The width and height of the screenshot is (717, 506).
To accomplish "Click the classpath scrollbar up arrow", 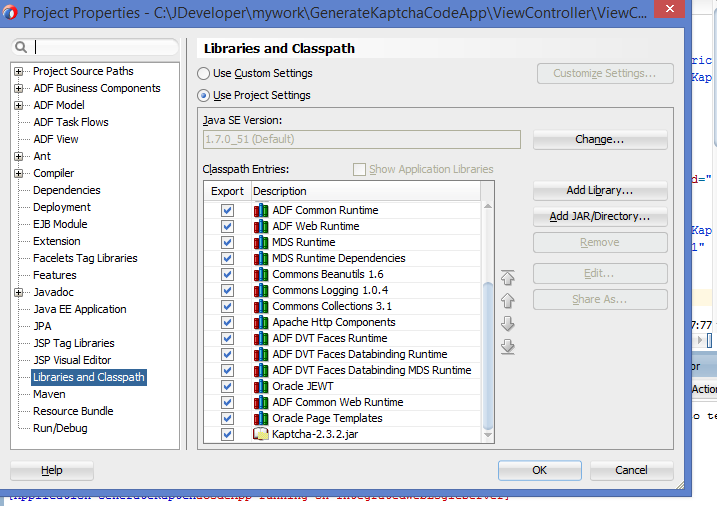I will coord(488,207).
